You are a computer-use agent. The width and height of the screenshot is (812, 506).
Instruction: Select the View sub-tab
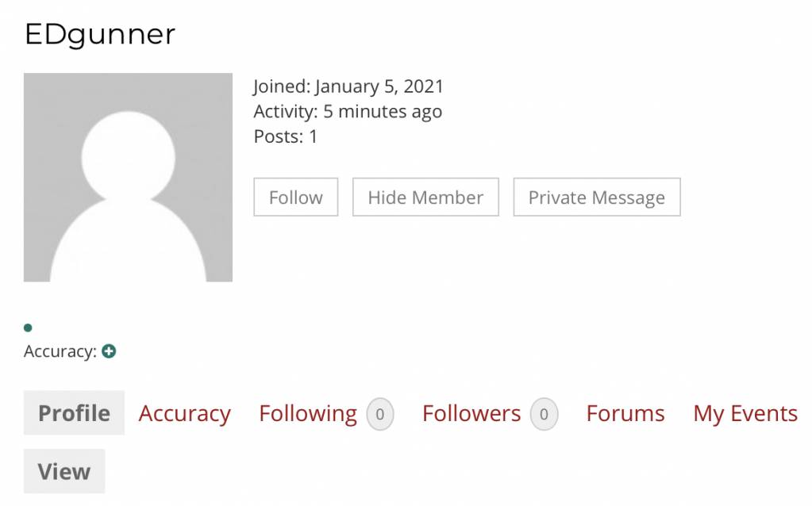[x=64, y=471]
